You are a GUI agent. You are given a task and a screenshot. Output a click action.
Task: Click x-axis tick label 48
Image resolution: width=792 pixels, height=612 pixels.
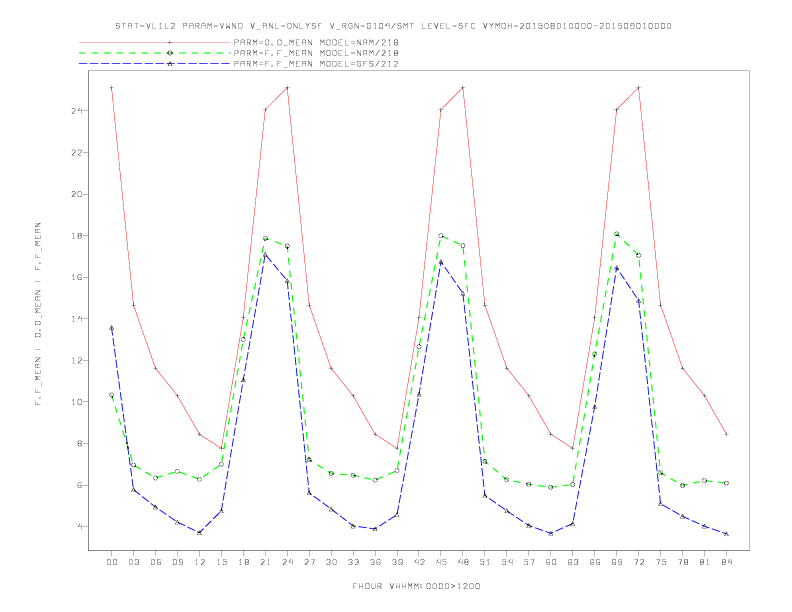tap(463, 562)
